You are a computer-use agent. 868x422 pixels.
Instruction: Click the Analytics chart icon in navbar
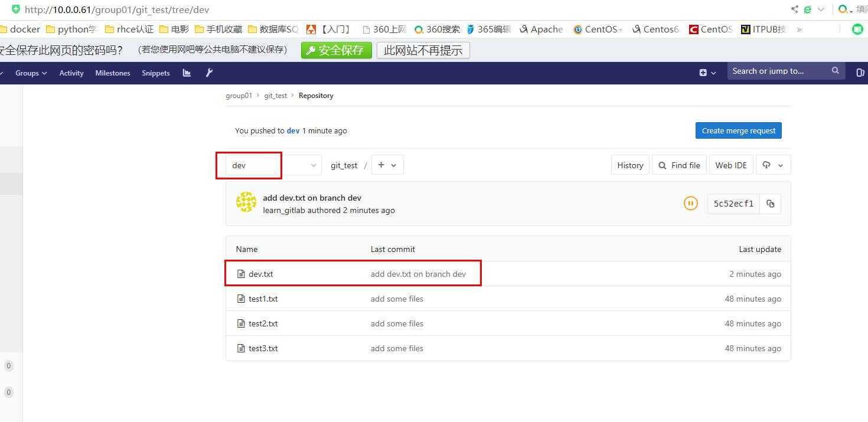pos(187,73)
